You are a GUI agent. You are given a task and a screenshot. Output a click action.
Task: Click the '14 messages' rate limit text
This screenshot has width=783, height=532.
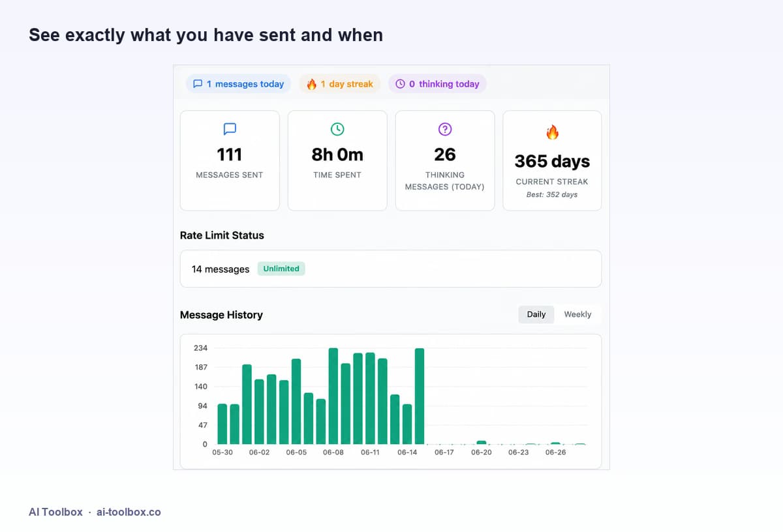221,269
